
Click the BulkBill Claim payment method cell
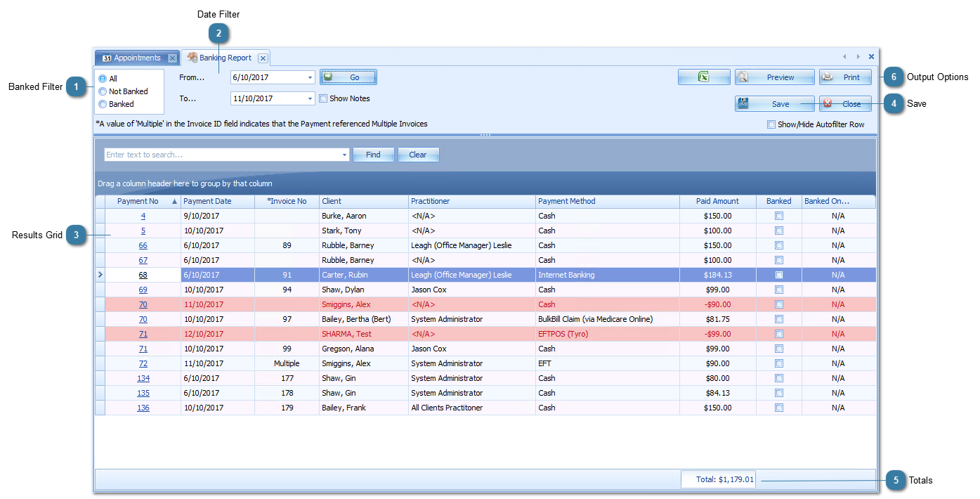click(608, 319)
